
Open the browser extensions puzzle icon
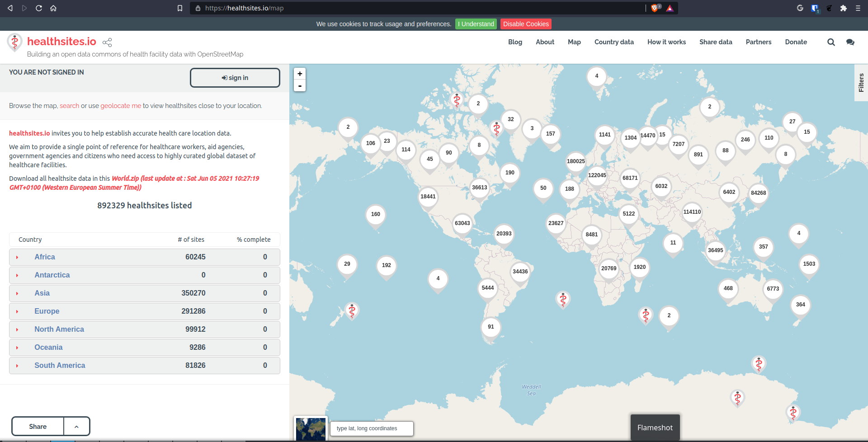coord(843,8)
